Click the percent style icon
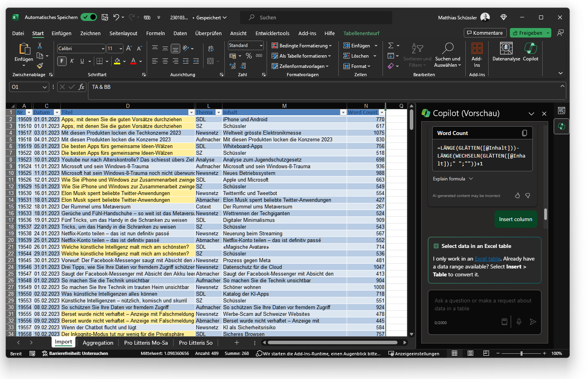Screen dimensions: 588x379 point(249,56)
